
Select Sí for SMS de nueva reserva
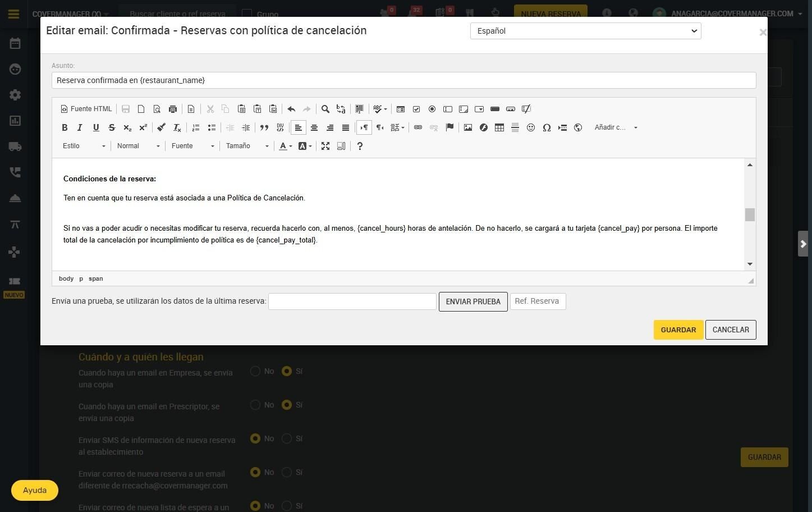[287, 438]
